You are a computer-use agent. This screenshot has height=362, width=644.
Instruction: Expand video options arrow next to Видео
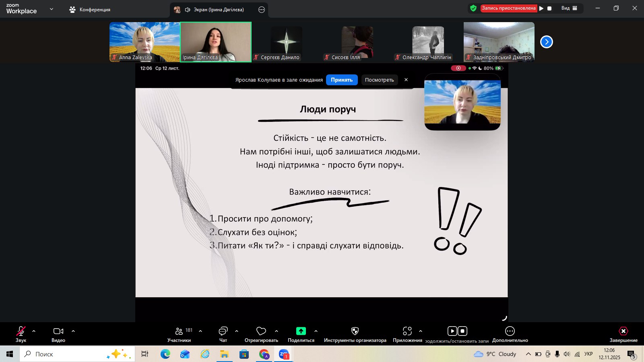coord(73,331)
